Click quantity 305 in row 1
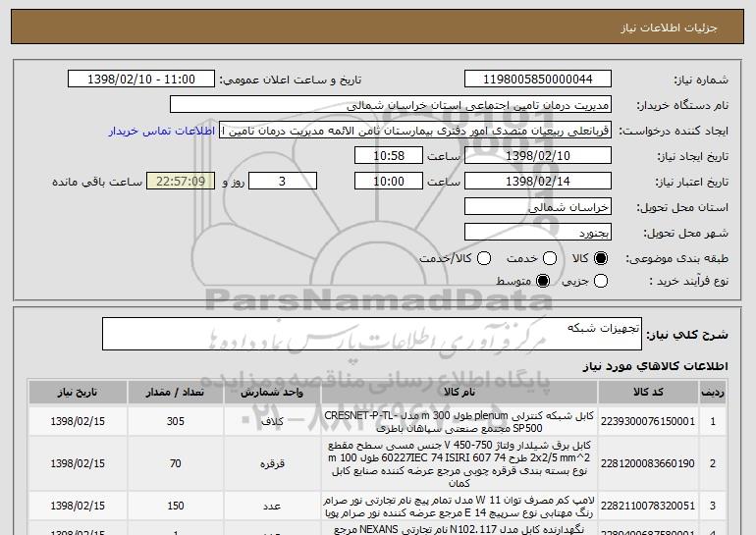 pos(176,422)
